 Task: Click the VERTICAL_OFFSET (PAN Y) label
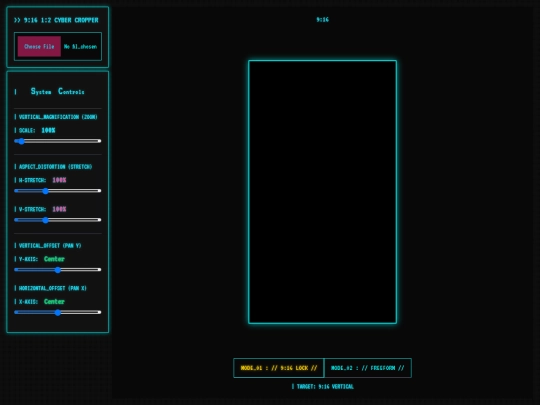point(50,246)
